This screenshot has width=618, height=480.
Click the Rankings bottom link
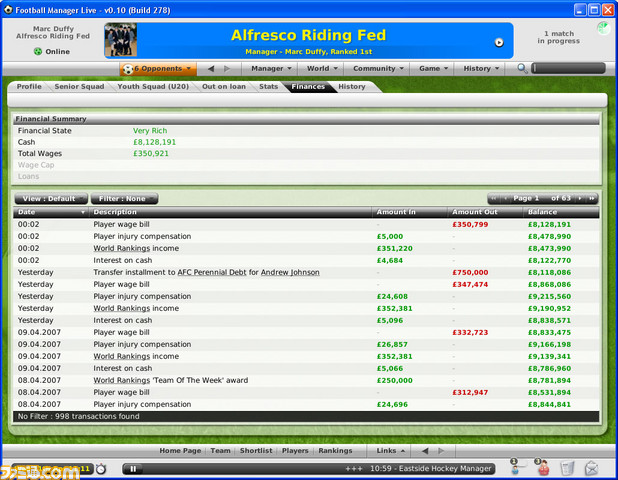(335, 450)
